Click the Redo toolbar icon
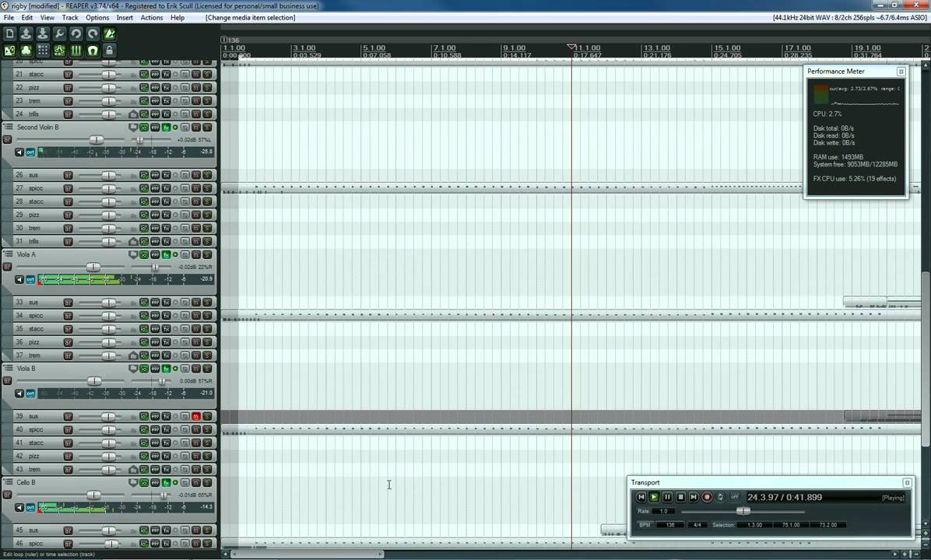The image size is (931, 560). [93, 33]
